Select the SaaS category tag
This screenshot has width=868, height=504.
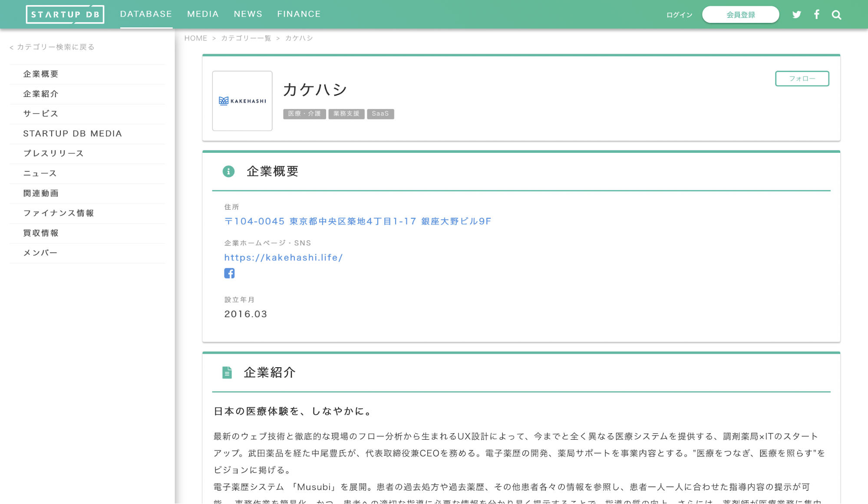click(x=380, y=114)
